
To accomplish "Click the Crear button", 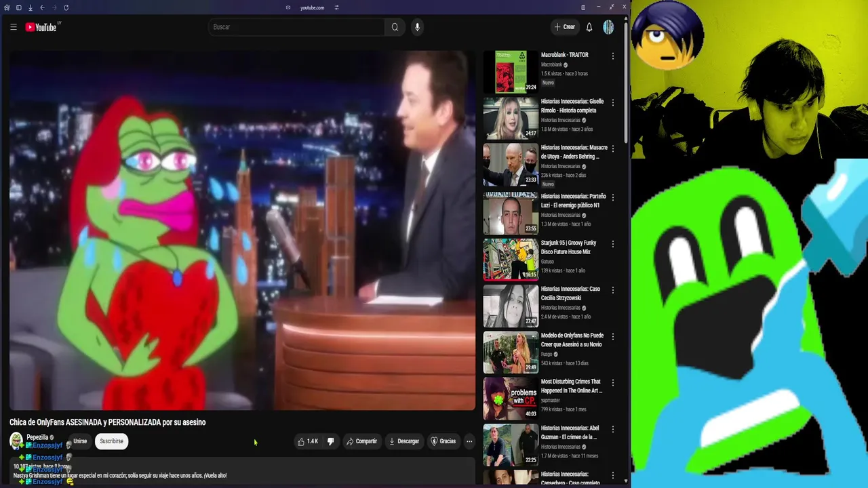I will pos(564,27).
